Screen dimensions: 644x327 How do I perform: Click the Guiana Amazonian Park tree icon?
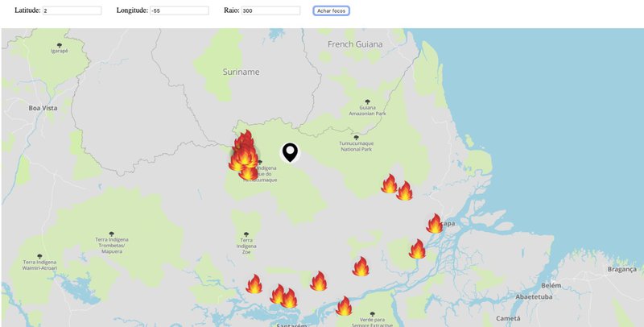point(367,101)
